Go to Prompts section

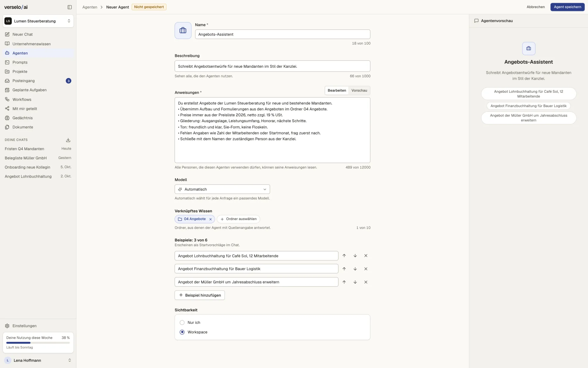pyautogui.click(x=38, y=62)
